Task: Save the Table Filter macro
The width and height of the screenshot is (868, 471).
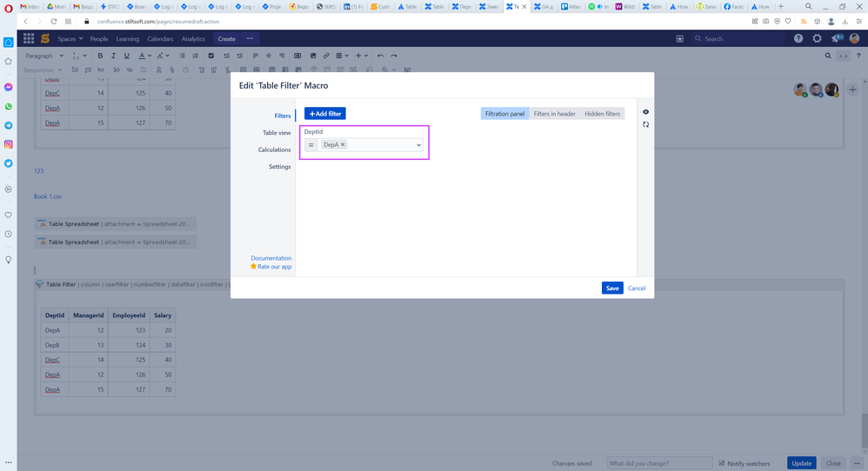Action: [x=612, y=288]
